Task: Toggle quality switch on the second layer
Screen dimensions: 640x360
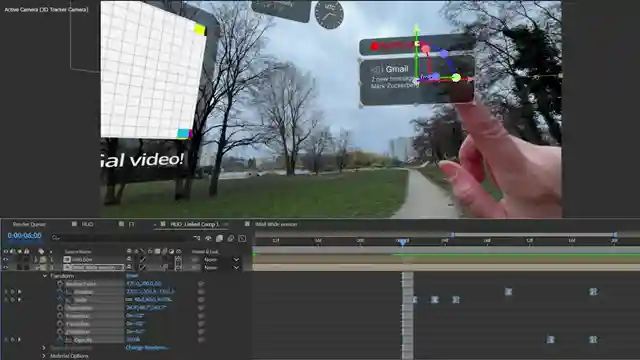Action: click(x=142, y=267)
